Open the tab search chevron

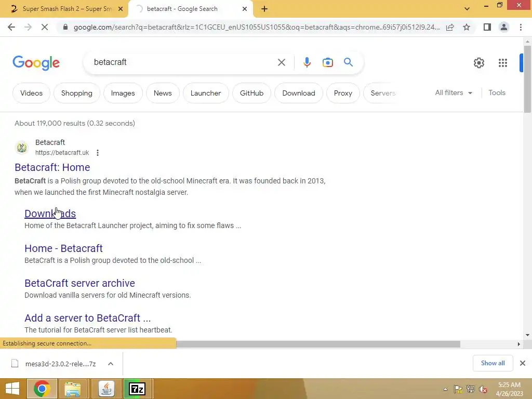(x=467, y=9)
